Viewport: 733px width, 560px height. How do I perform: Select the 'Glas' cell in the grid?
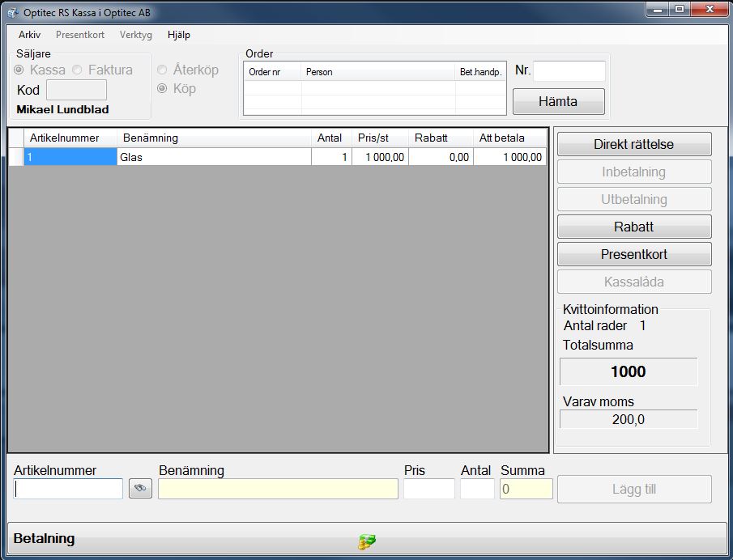(x=214, y=157)
